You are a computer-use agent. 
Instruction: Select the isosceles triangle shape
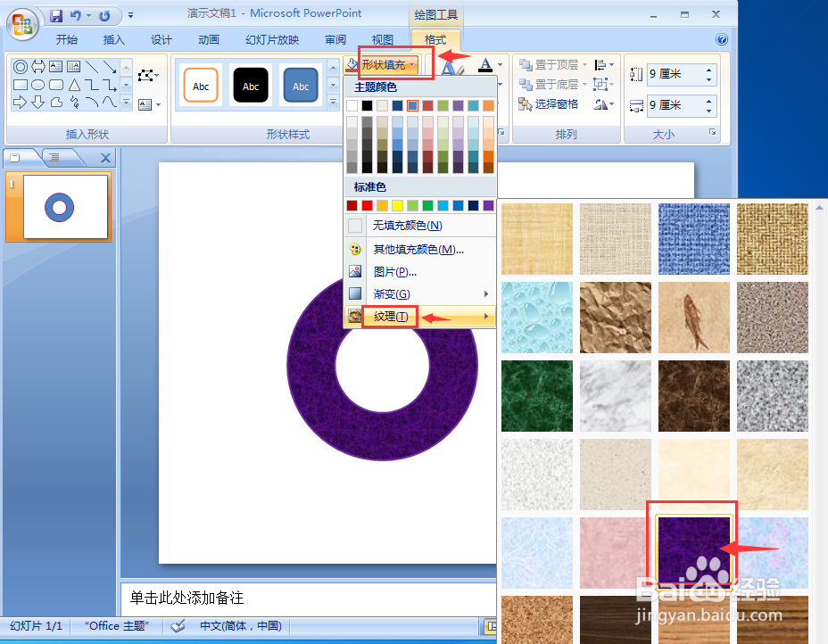(x=74, y=85)
